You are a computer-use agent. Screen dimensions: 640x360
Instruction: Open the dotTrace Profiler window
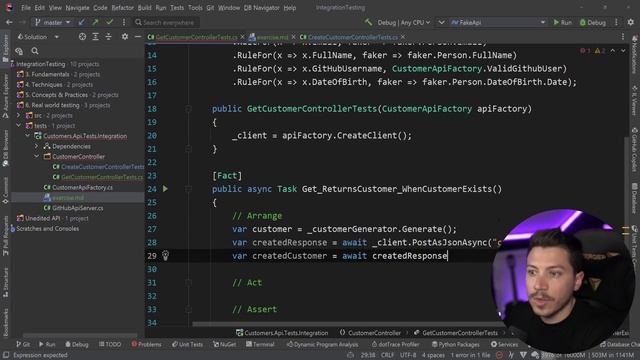(395, 344)
